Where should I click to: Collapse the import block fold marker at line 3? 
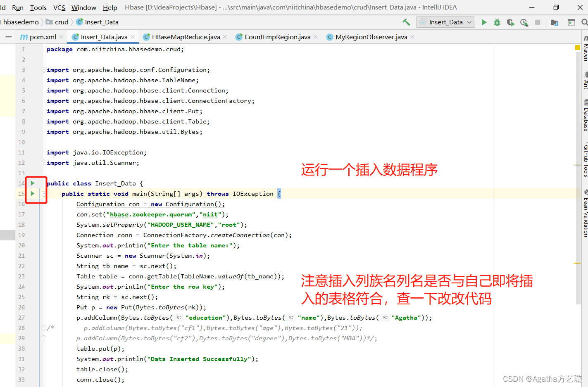(44, 70)
